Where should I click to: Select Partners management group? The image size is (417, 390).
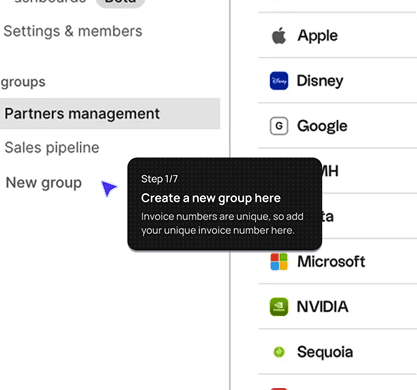point(110,114)
